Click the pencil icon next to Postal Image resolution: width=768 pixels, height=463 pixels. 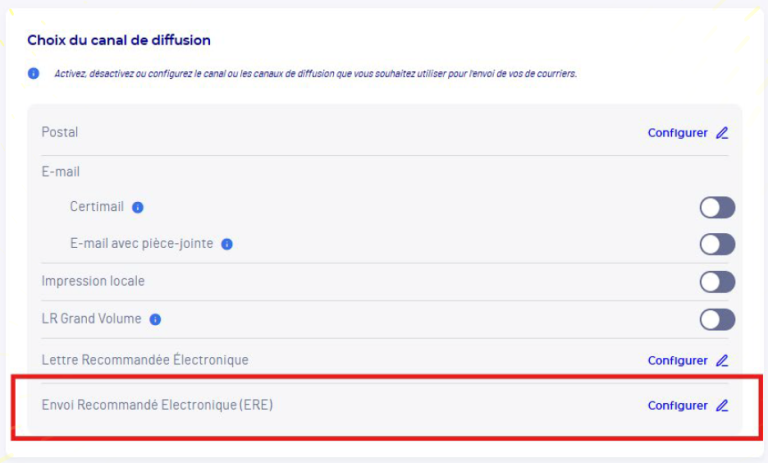[722, 133]
